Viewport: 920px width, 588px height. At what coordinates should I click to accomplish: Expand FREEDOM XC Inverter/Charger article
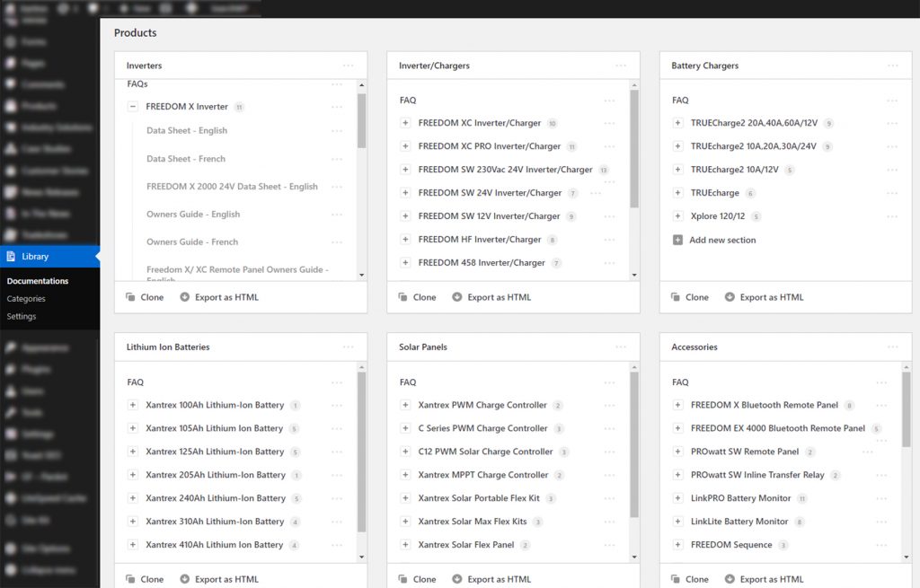pyautogui.click(x=405, y=123)
